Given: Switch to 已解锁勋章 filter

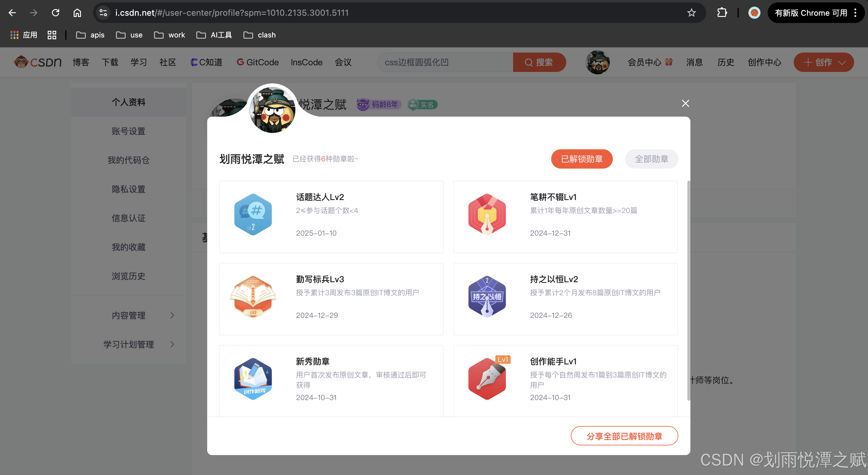Looking at the screenshot, I should point(582,159).
